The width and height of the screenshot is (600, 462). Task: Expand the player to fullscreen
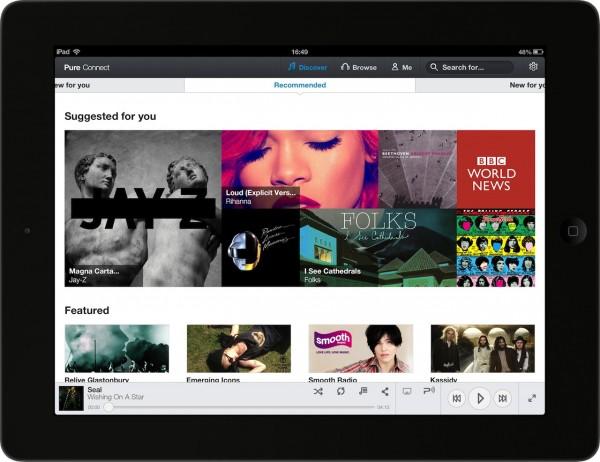[532, 398]
